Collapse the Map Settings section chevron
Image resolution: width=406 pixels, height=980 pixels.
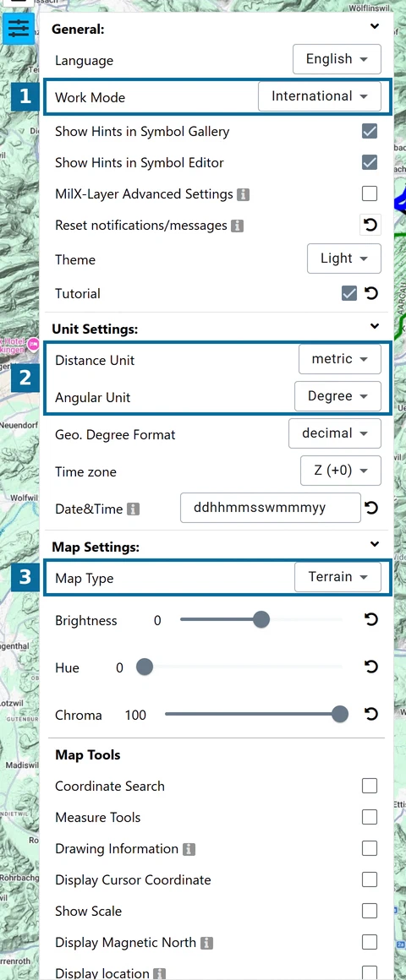pos(374,544)
